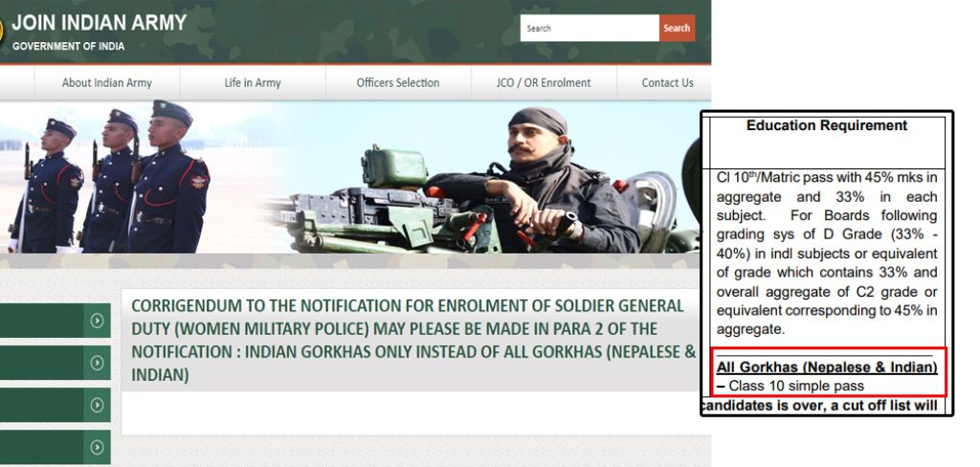Image resolution: width=980 pixels, height=467 pixels.
Task: Open the corrigendum notification heading
Action: (413, 341)
